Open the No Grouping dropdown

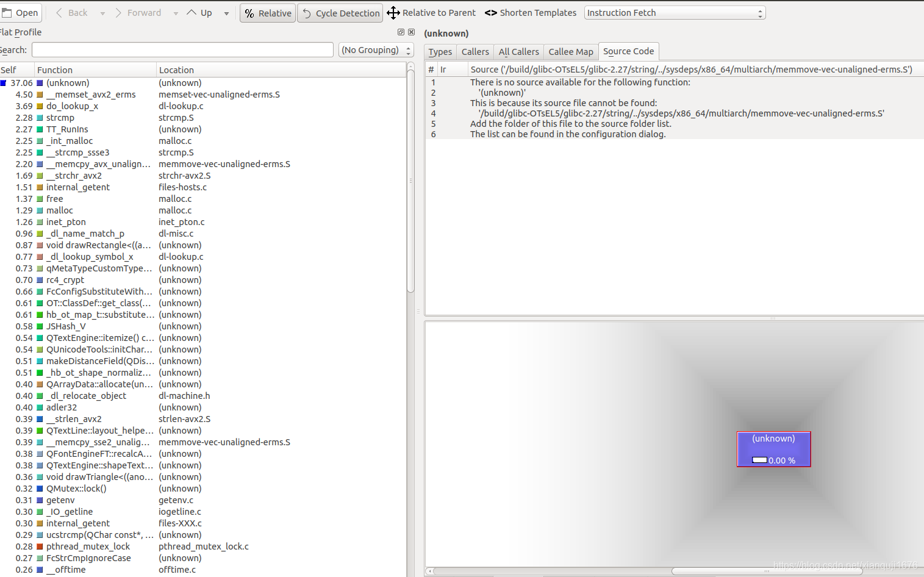[376, 50]
